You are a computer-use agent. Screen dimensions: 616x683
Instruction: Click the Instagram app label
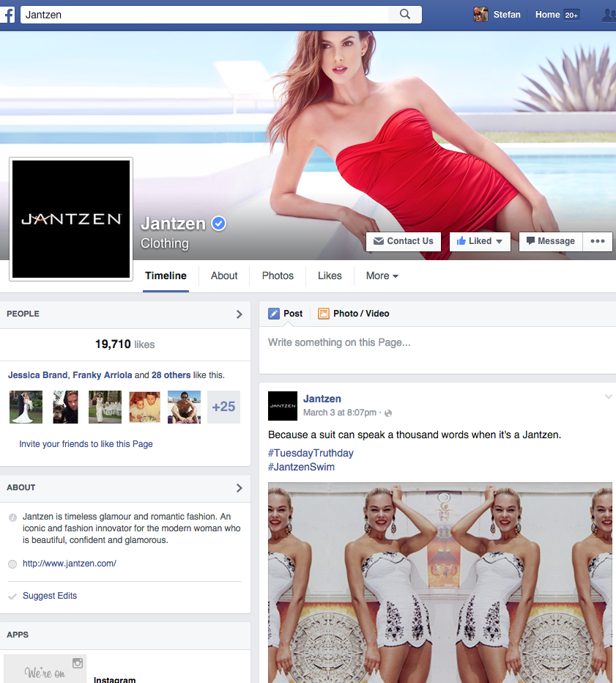(x=114, y=680)
